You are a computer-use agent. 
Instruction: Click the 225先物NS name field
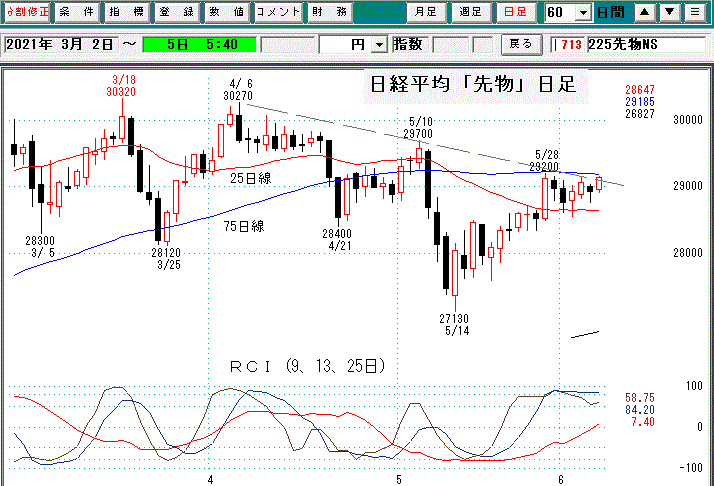(647, 45)
